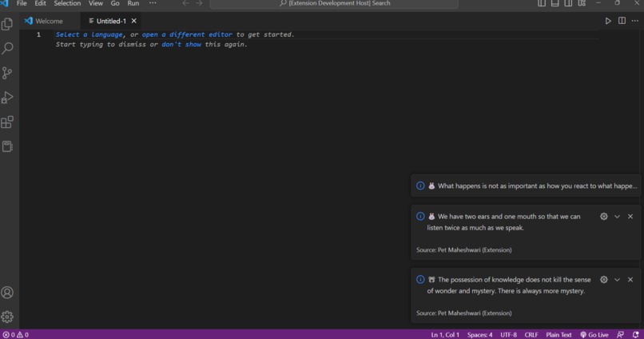Image resolution: width=644 pixels, height=339 pixels.
Task: Click info icon on possession of knowledge notification
Action: 420,280
